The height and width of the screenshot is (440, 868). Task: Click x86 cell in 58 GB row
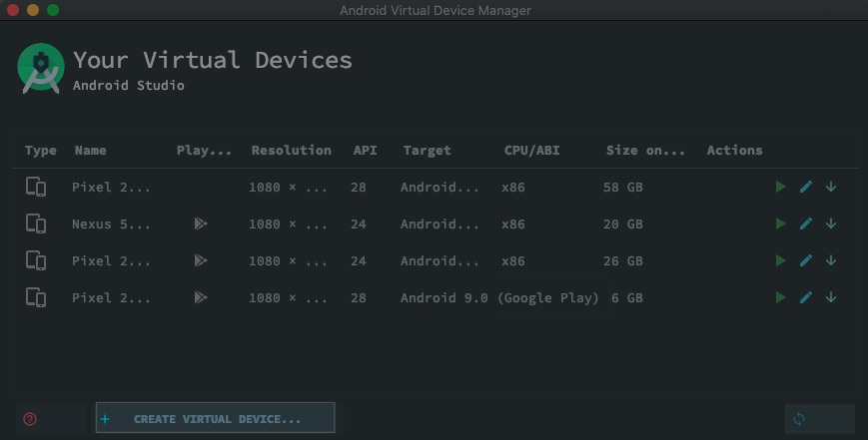coord(513,187)
